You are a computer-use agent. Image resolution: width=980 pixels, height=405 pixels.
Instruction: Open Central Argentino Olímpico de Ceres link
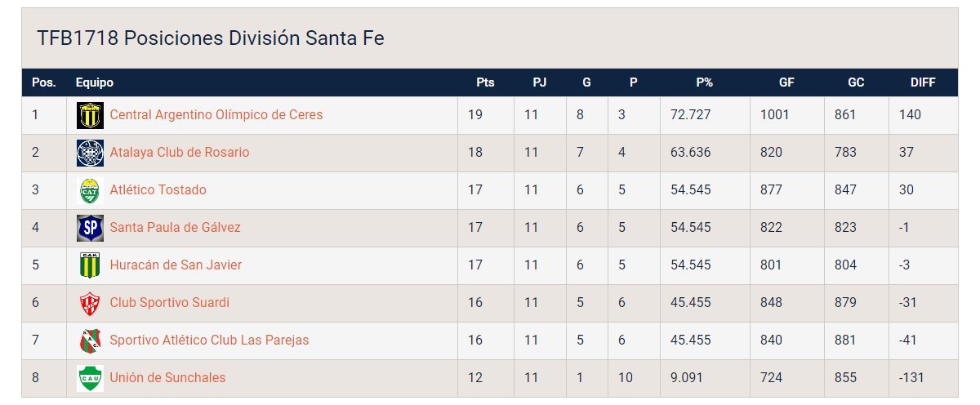pos(216,115)
